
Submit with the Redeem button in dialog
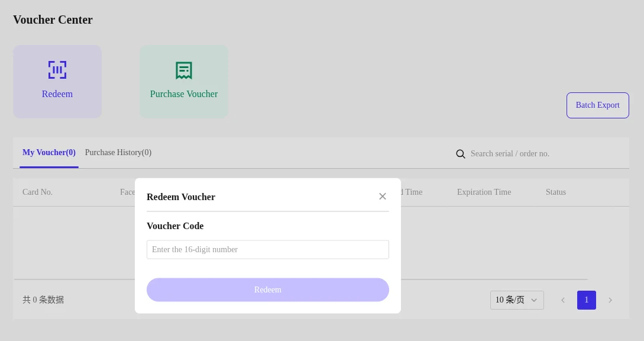click(x=268, y=289)
